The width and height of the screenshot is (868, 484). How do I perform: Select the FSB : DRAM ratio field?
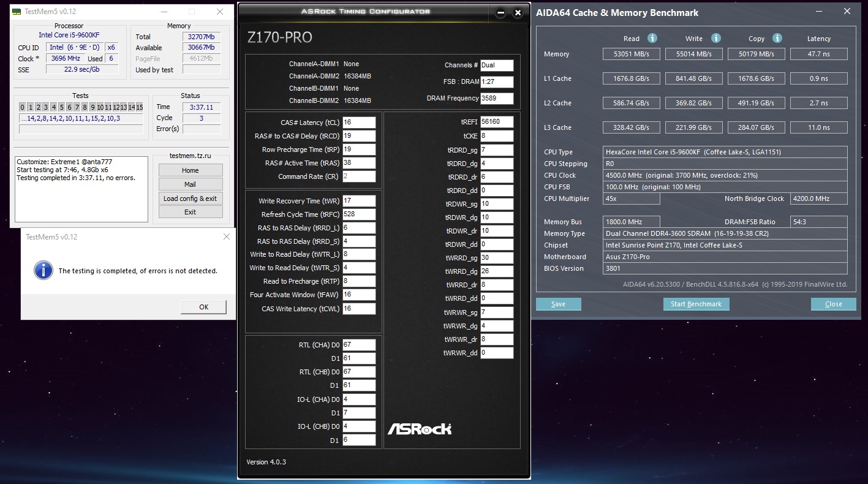pos(497,82)
